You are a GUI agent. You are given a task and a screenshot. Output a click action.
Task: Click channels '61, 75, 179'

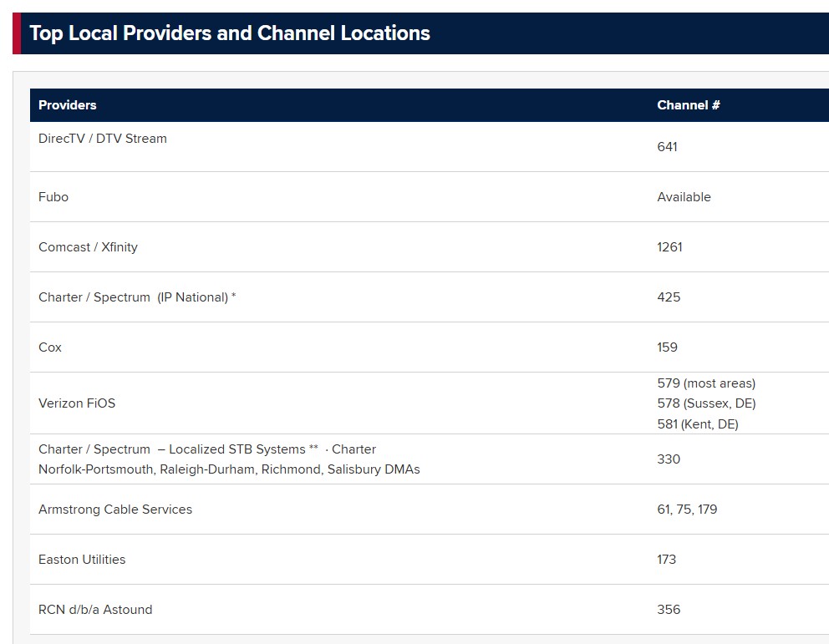pyautogui.click(x=687, y=510)
